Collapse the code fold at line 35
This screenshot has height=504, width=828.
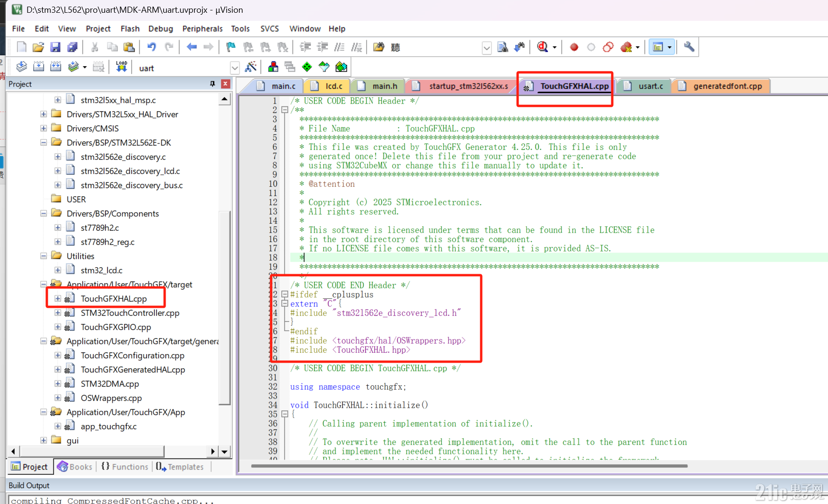click(285, 414)
